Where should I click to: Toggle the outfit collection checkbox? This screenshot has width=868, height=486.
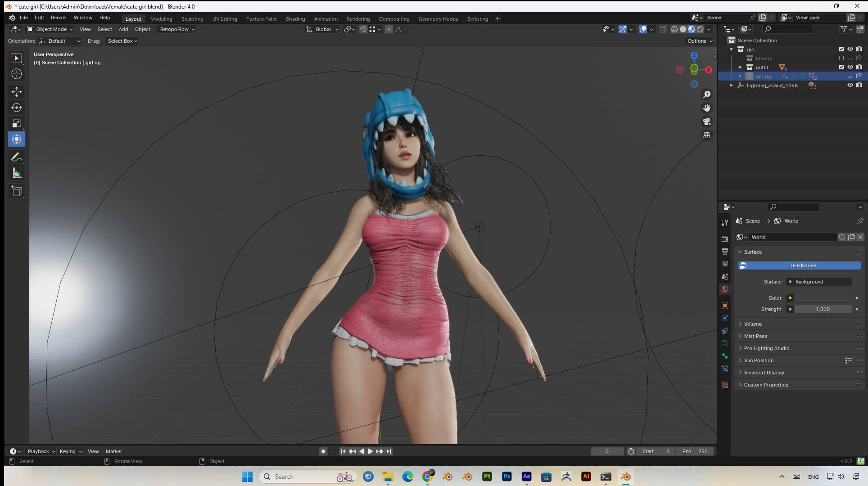[841, 67]
